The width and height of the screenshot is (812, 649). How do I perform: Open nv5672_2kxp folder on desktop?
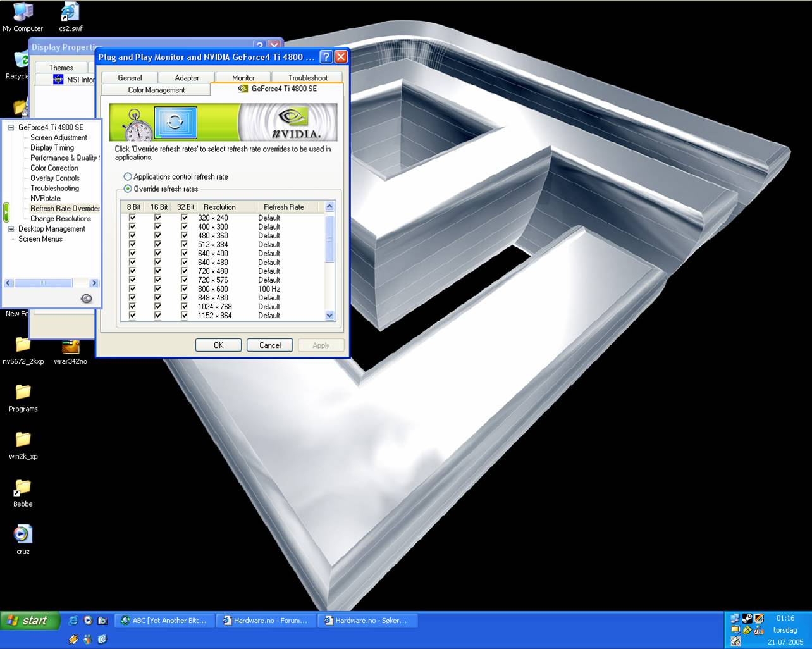23,350
